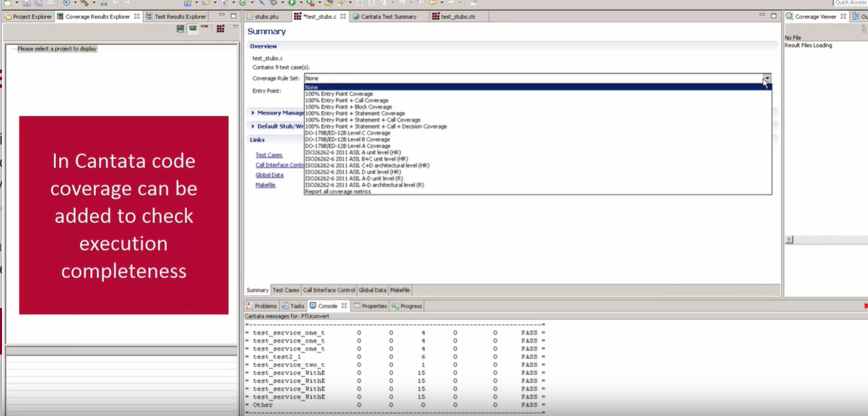The width and height of the screenshot is (868, 416).
Task: Switch to Global Data bottom editor tab
Action: pyautogui.click(x=372, y=290)
